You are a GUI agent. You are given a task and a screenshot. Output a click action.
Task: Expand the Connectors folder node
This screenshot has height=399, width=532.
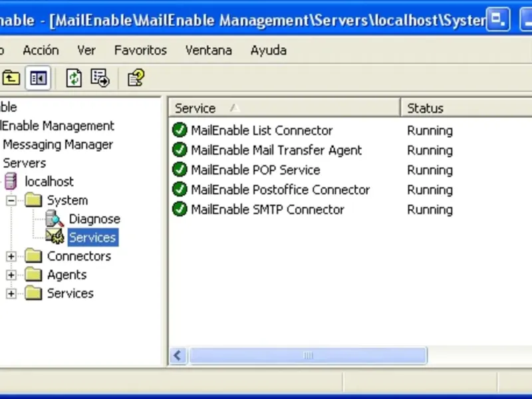(11, 256)
